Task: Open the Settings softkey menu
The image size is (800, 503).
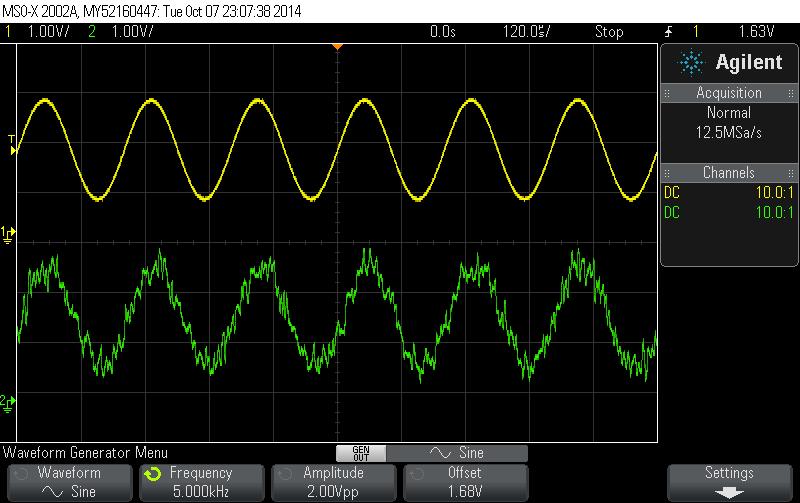Action: [730, 483]
